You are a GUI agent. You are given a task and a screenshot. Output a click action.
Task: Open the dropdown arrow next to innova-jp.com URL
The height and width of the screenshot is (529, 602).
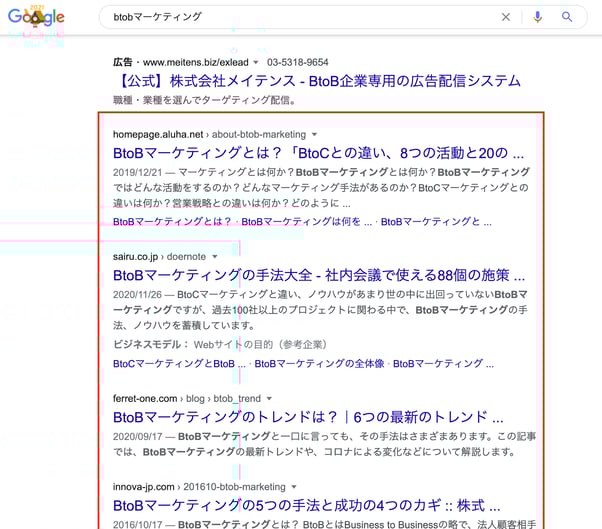click(x=294, y=487)
